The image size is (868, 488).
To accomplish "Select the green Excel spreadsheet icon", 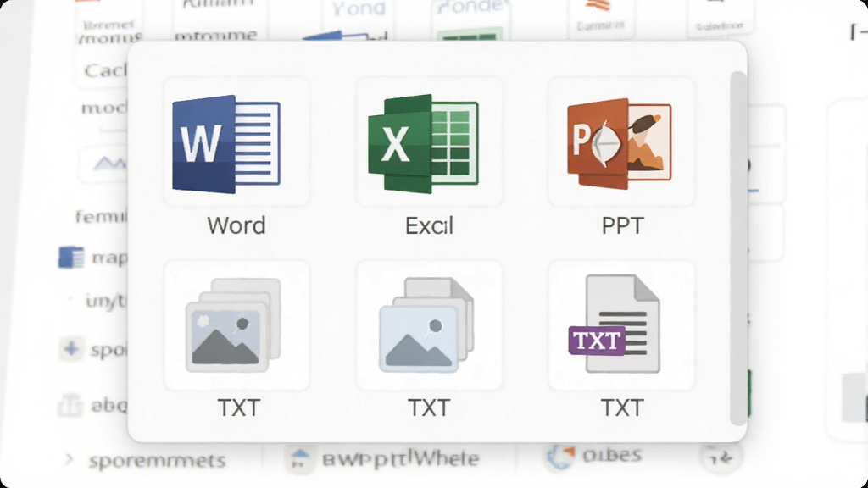I will [x=424, y=144].
